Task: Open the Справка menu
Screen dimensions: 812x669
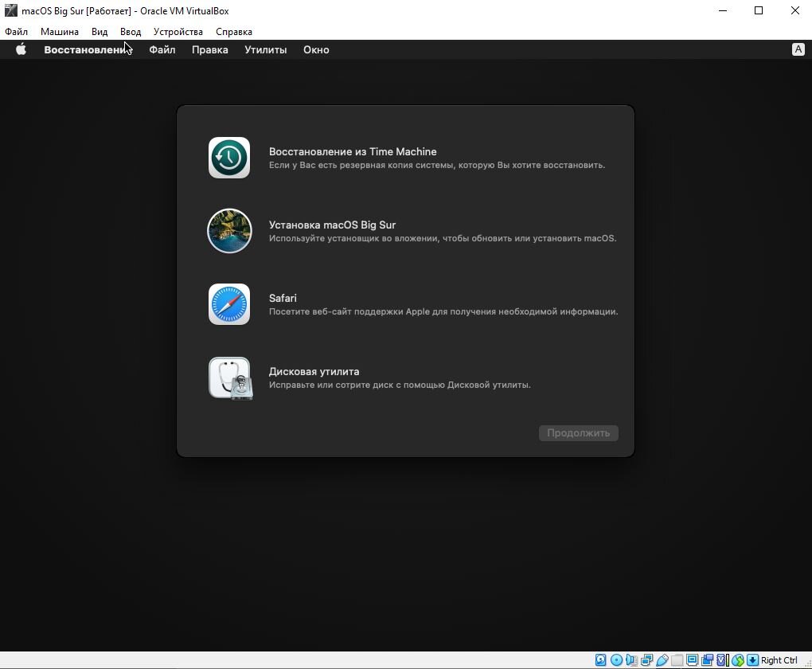Action: pyautogui.click(x=234, y=32)
